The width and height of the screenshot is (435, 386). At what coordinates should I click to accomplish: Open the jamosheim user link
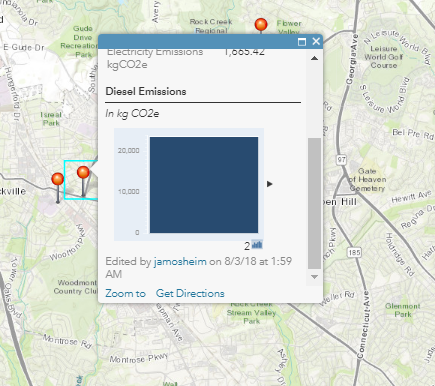coord(180,261)
